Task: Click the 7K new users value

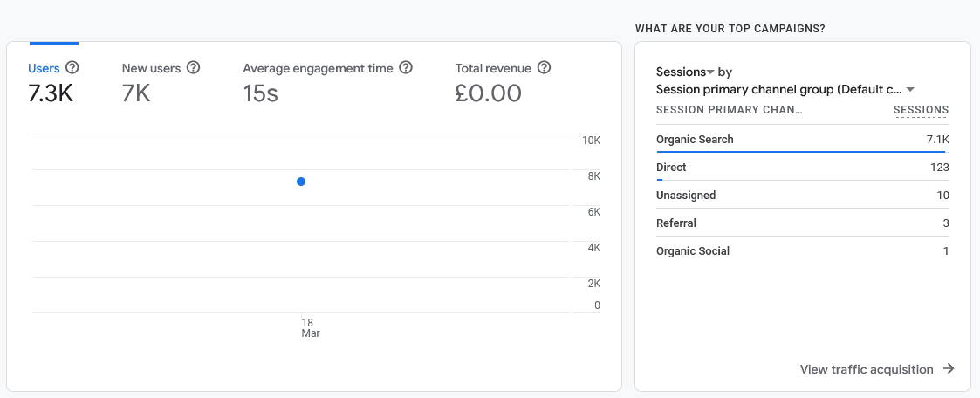Action: point(136,93)
